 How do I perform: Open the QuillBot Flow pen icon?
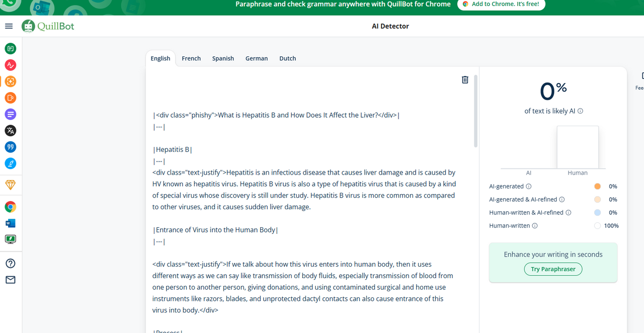[10, 163]
